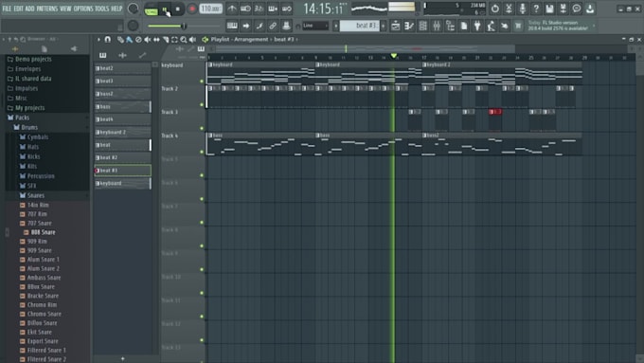The width and height of the screenshot is (644, 363).
Task: Open the FILE menu
Action: coord(7,9)
